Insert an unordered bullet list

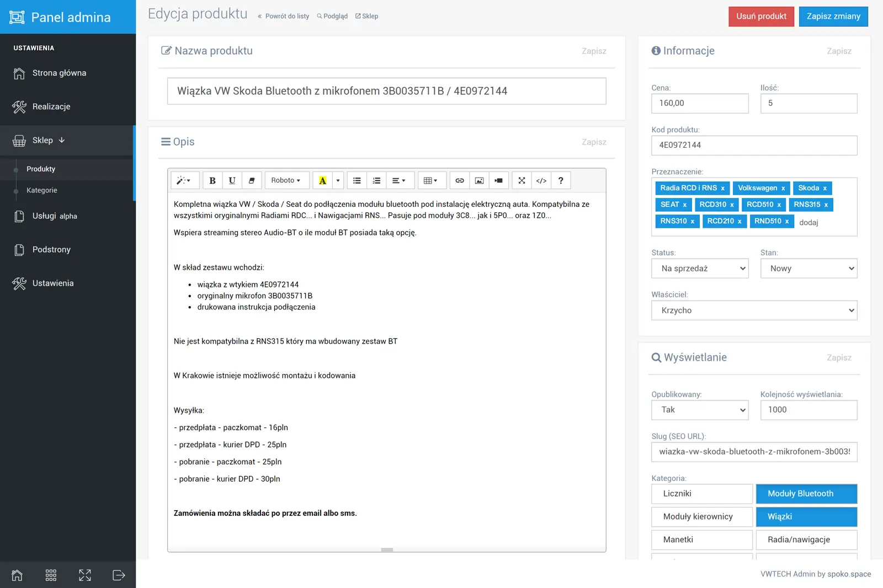pos(357,180)
